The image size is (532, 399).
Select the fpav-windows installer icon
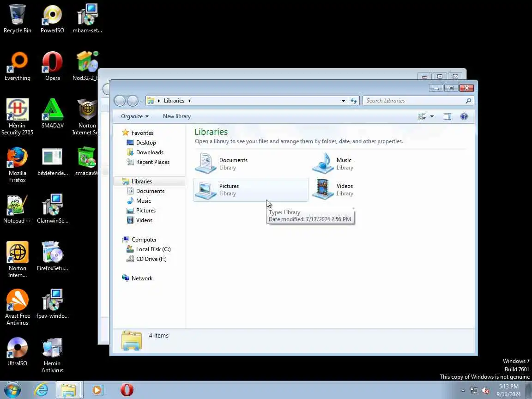(52, 304)
